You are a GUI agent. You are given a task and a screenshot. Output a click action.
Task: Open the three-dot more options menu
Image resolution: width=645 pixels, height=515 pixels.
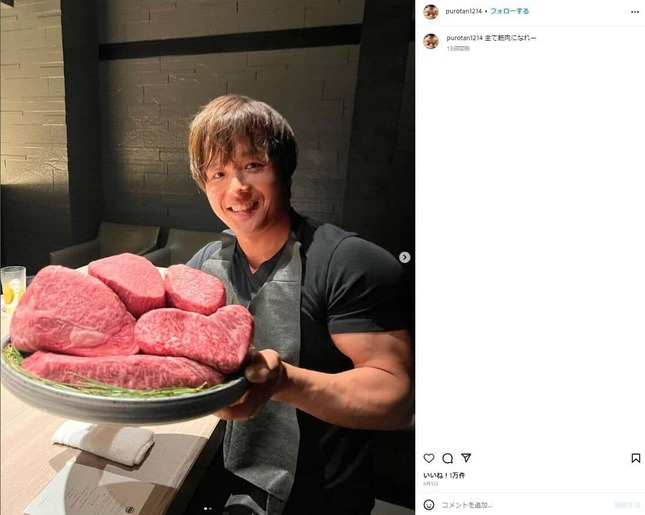coord(635,12)
